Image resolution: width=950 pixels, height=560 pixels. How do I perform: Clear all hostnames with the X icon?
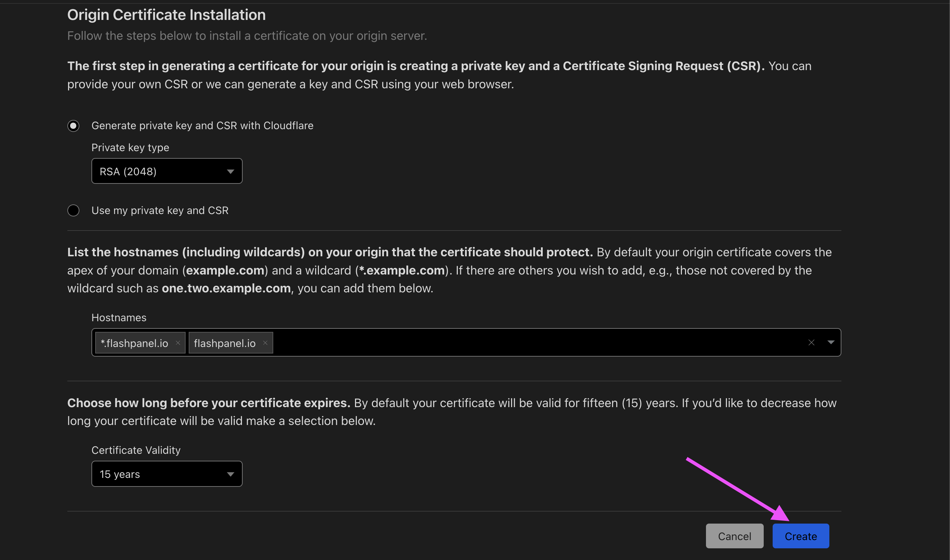click(811, 343)
